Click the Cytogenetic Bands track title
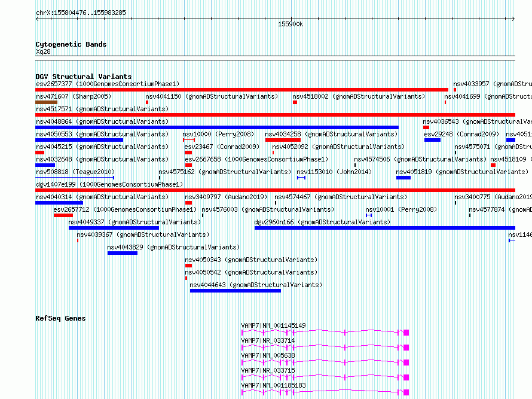This screenshot has height=399, width=532. (x=71, y=44)
